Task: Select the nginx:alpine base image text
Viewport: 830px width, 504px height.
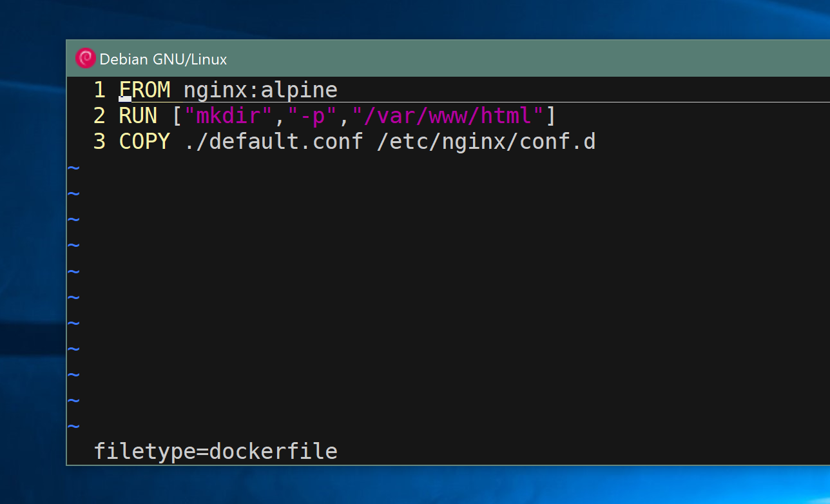Action: coord(260,90)
